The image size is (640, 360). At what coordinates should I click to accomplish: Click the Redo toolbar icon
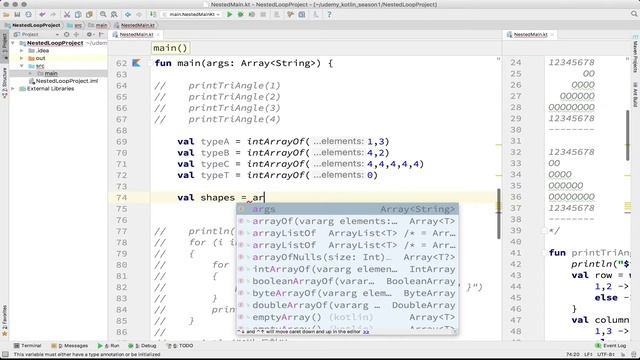pyautogui.click(x=53, y=14)
